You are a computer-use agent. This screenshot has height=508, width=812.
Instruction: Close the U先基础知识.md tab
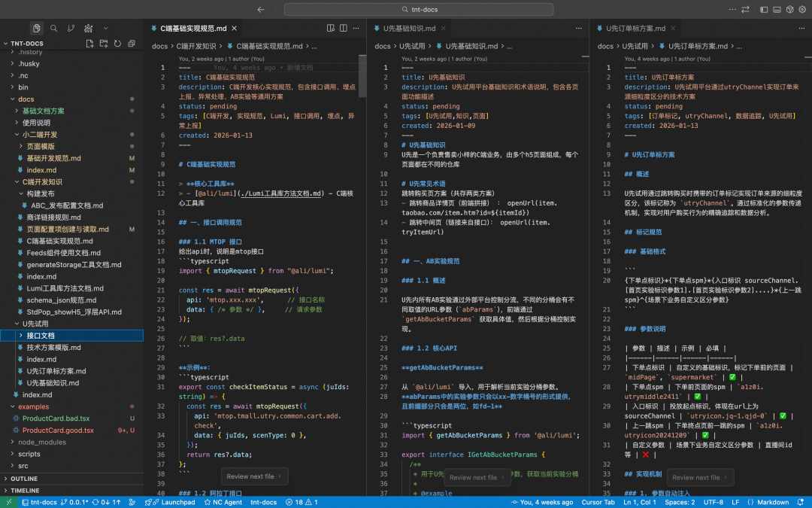click(x=444, y=29)
